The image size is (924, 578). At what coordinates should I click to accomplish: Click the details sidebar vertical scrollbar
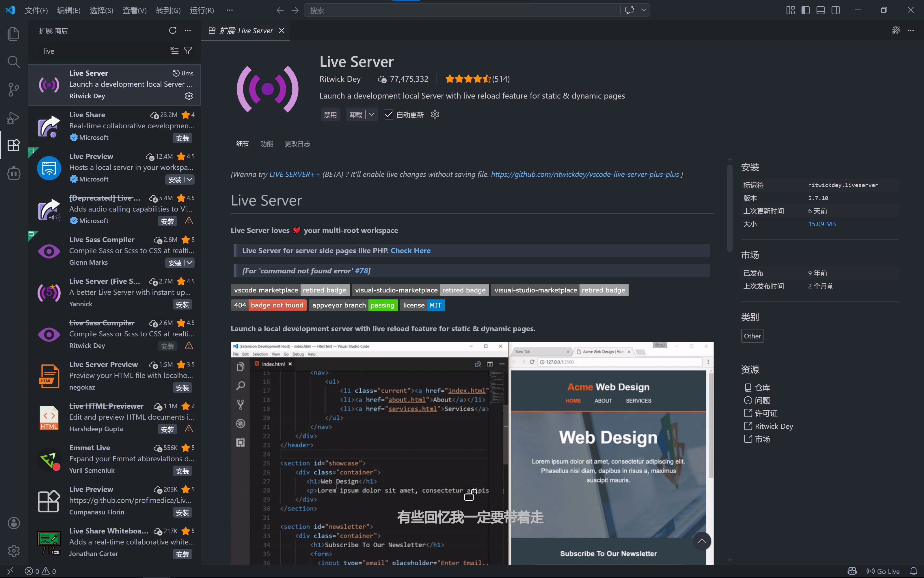pyautogui.click(x=730, y=208)
